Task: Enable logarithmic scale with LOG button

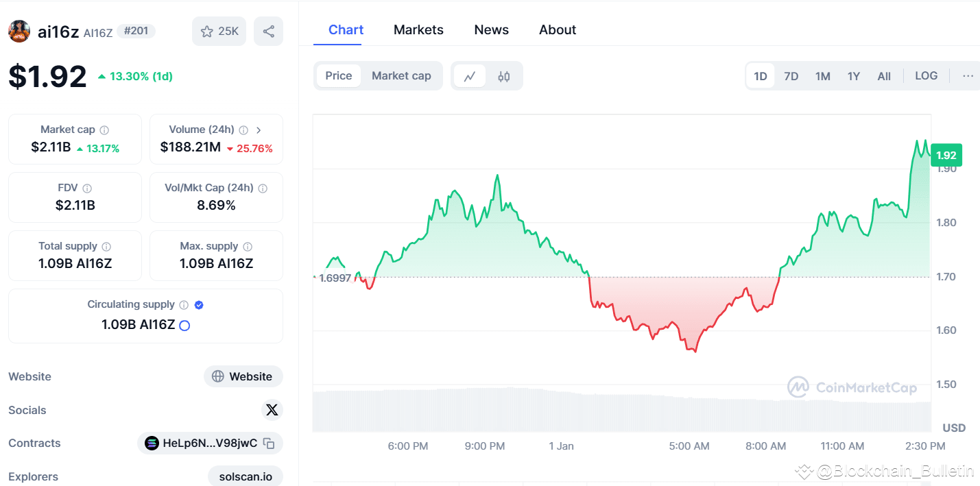Action: (926, 75)
